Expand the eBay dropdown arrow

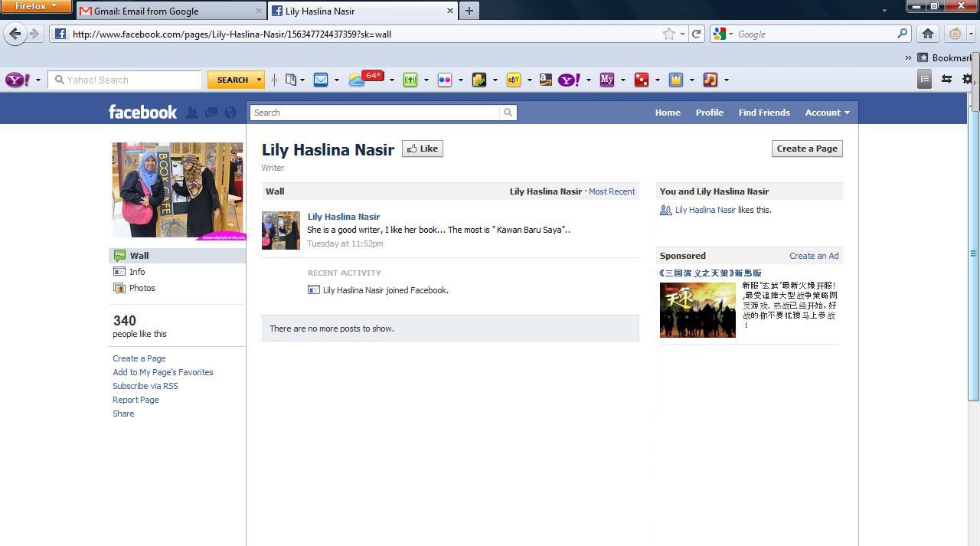[x=530, y=80]
